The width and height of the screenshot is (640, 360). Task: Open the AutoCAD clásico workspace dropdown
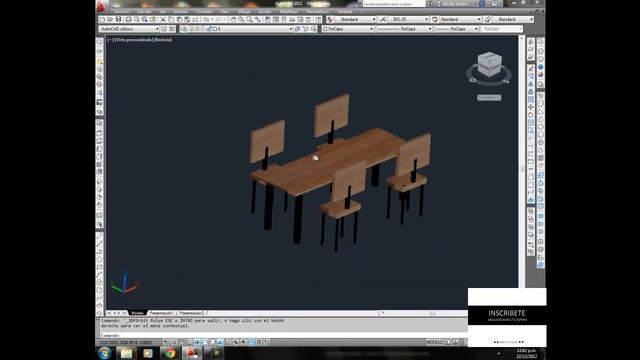129,29
